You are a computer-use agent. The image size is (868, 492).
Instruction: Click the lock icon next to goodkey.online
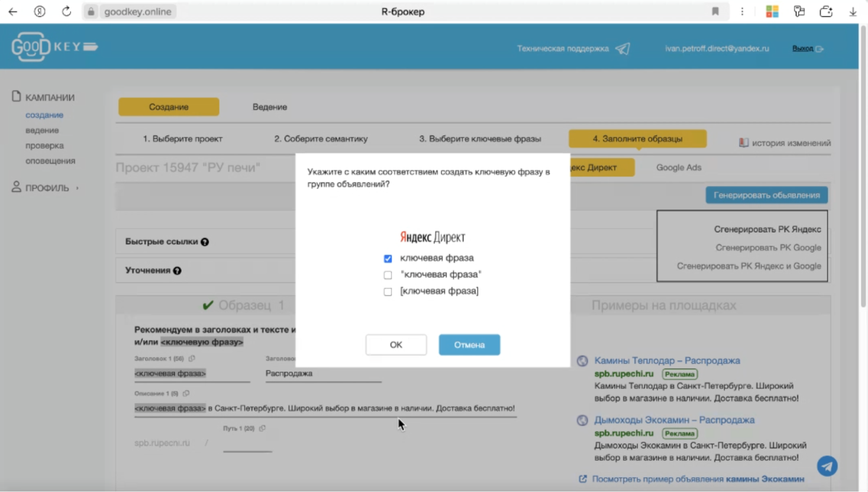(x=91, y=12)
